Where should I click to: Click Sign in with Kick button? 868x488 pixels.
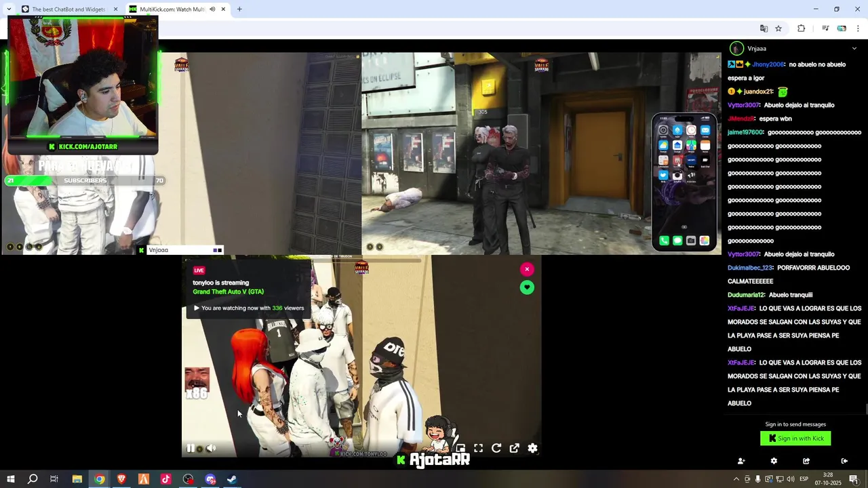[795, 439]
